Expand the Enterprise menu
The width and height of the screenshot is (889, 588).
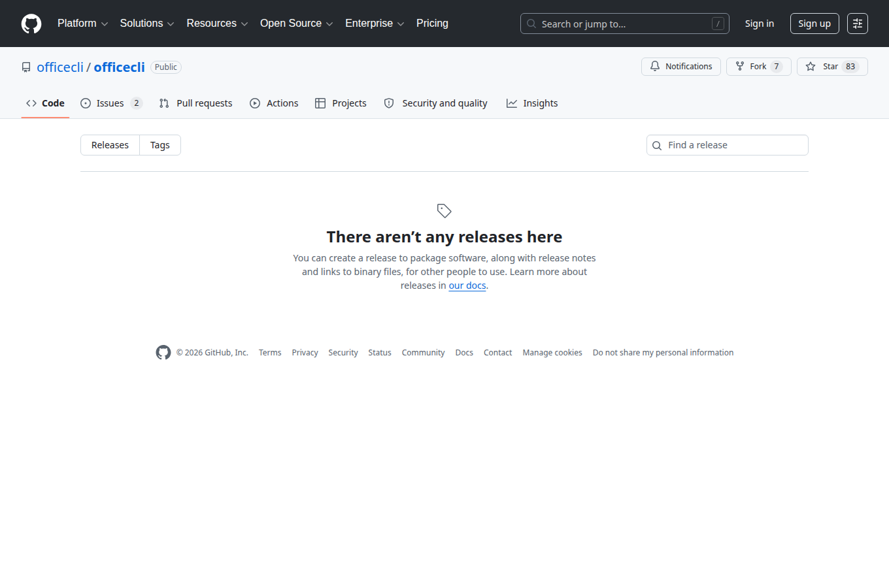pyautogui.click(x=375, y=24)
